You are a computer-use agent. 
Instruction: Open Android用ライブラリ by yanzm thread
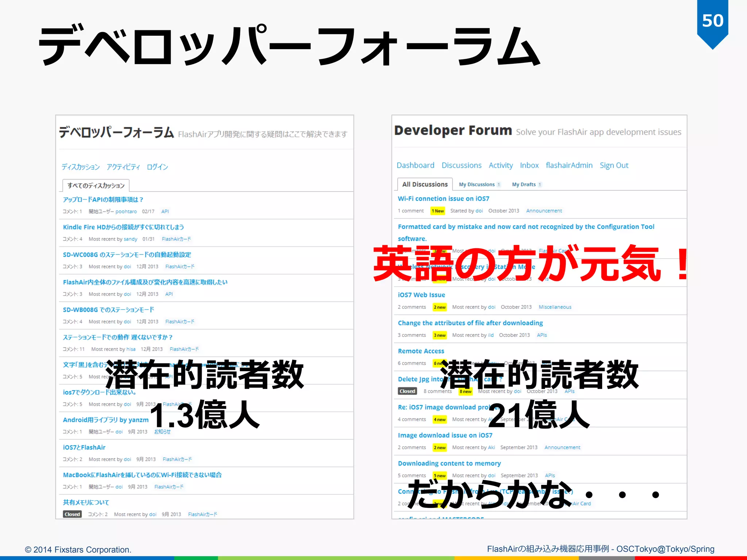[106, 420]
